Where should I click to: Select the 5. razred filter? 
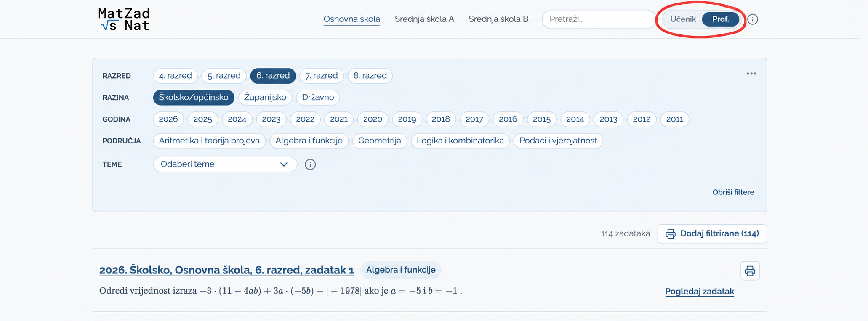224,76
